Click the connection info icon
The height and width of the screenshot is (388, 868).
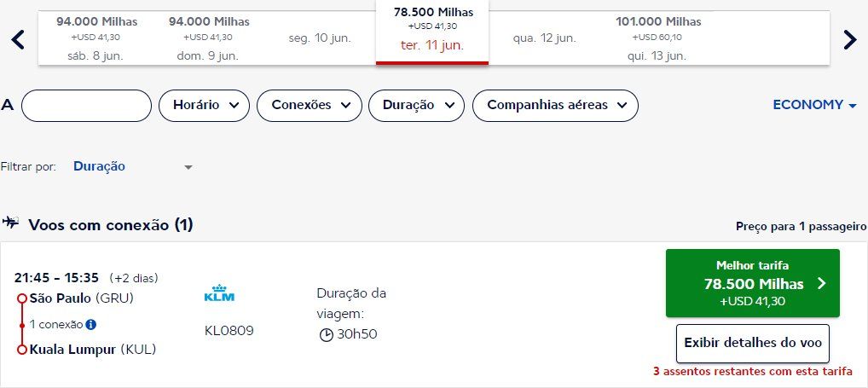pos(91,324)
